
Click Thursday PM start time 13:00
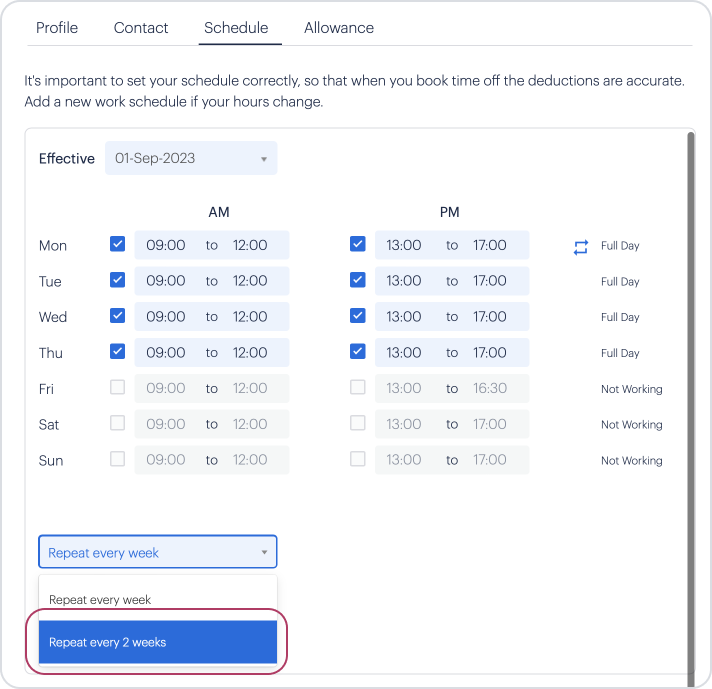404,353
